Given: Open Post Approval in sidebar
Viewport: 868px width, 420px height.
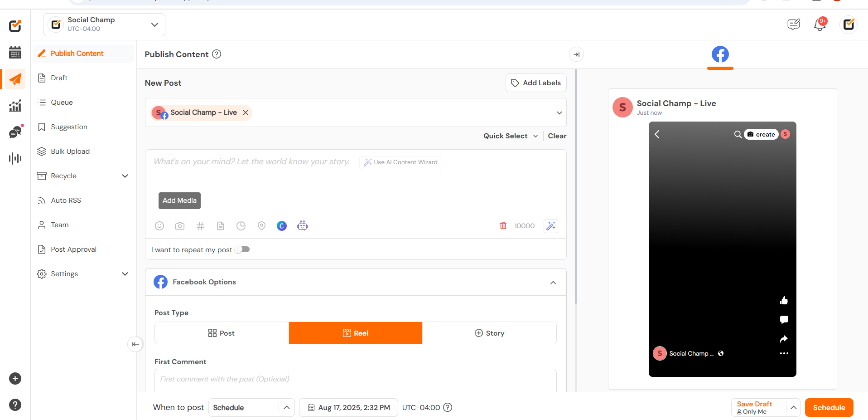Looking at the screenshot, I should 83,249.
